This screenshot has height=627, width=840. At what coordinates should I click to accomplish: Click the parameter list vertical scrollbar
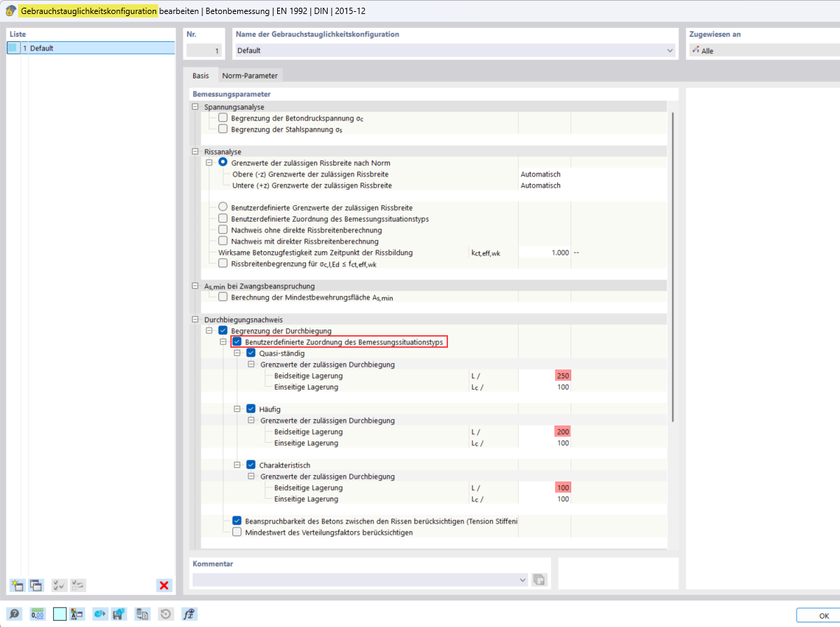tap(673, 266)
